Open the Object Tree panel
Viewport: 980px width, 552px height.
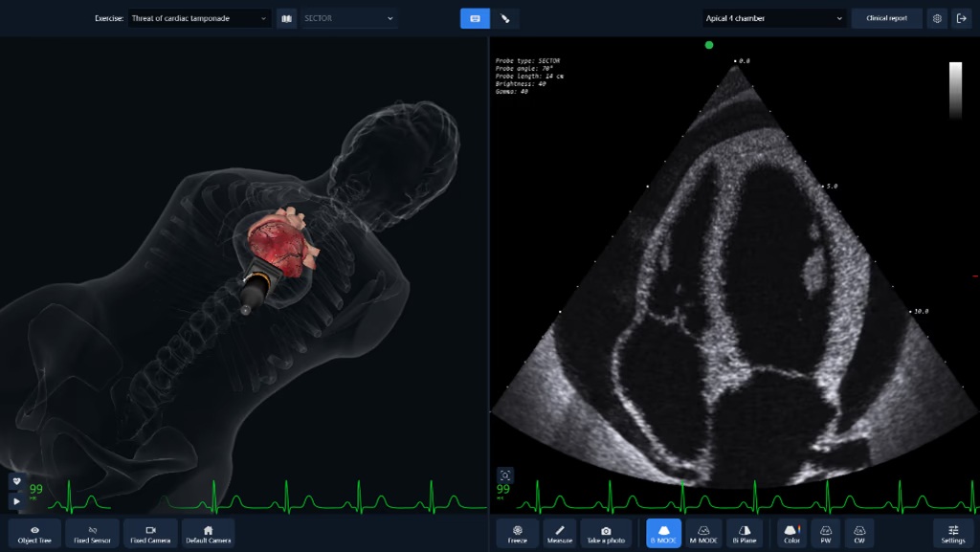[35, 534]
